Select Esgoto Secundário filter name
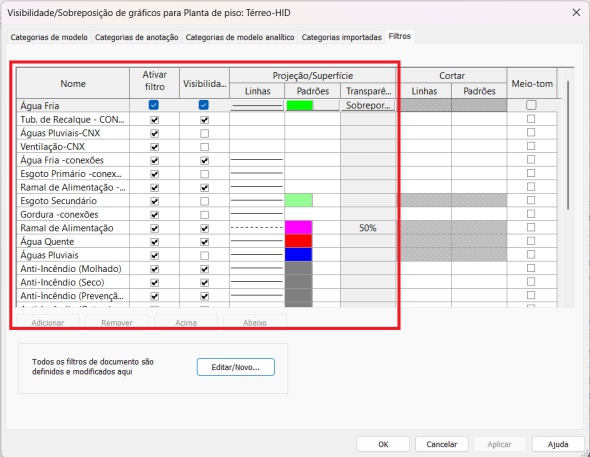Image resolution: width=590 pixels, height=457 pixels. pyautogui.click(x=58, y=201)
